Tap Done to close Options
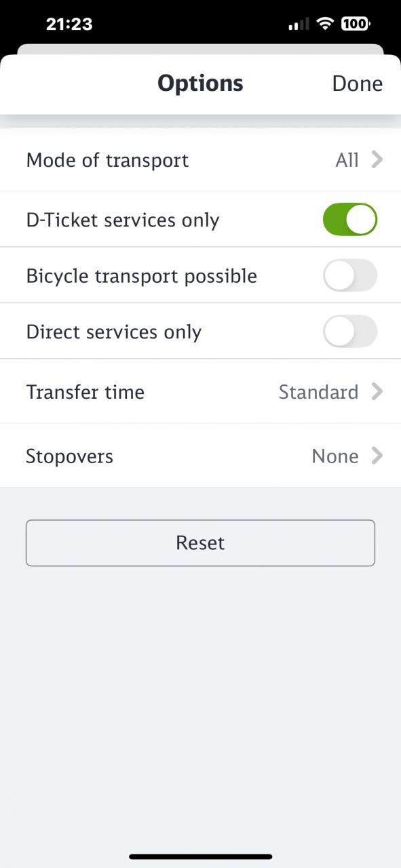 (357, 83)
